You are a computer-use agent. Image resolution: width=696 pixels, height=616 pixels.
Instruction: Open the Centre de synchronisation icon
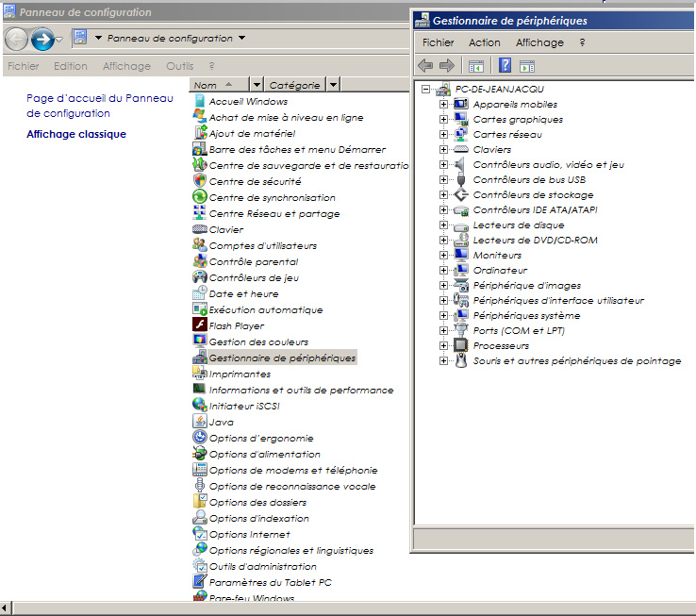pos(200,197)
